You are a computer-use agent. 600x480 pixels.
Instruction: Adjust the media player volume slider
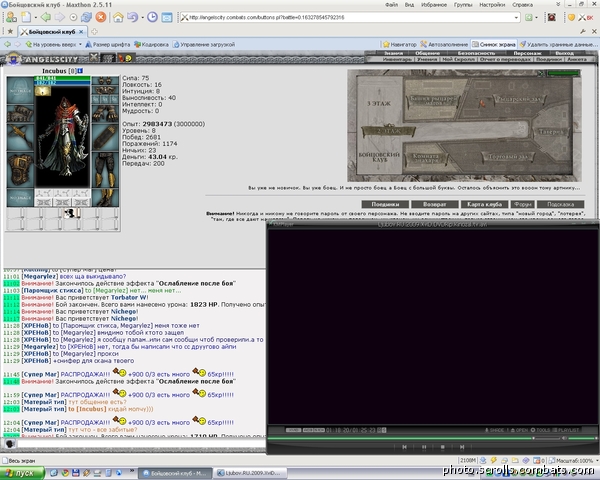click(582, 438)
